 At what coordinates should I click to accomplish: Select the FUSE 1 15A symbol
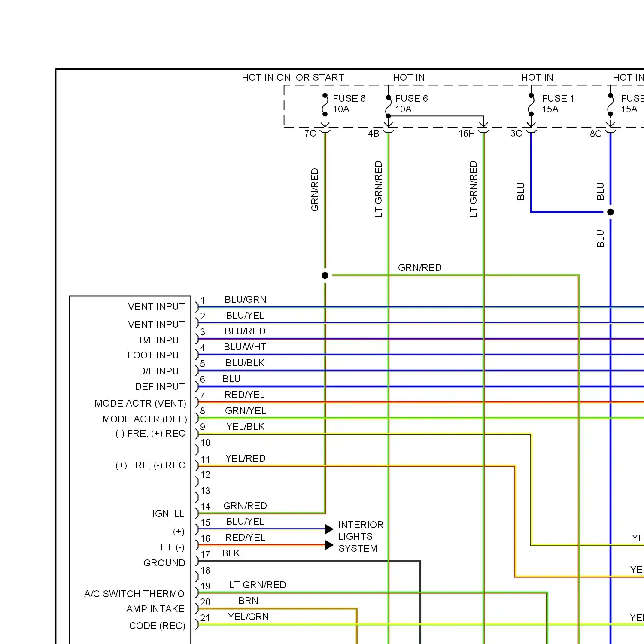tap(532, 105)
